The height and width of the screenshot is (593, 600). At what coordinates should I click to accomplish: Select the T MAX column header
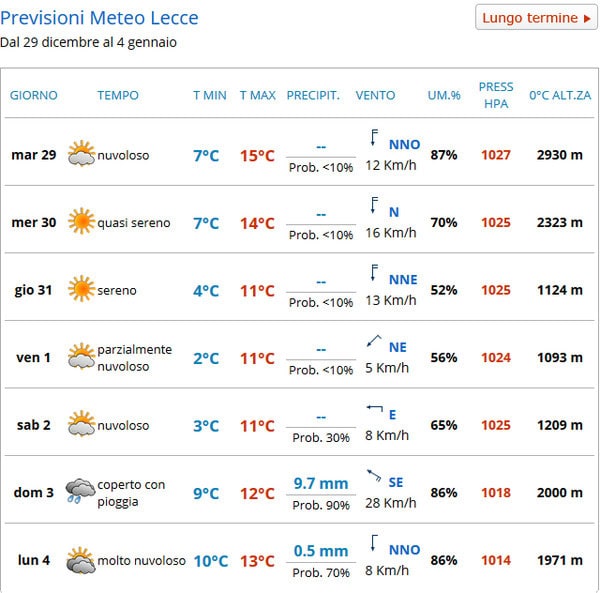point(258,95)
